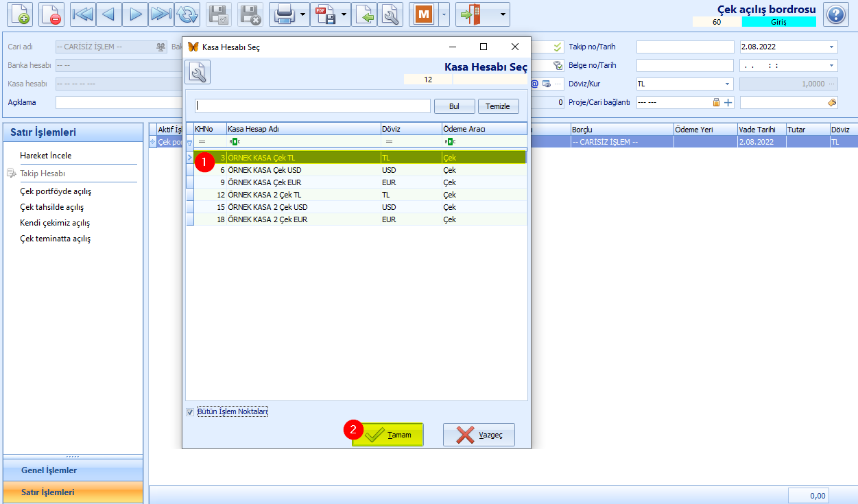Open the dropdown arrow next to the exit door icon
The height and width of the screenshot is (504, 858).
[x=504, y=14]
